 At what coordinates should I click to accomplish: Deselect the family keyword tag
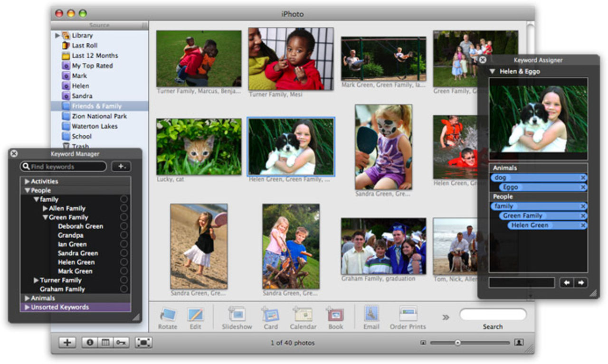point(583,206)
